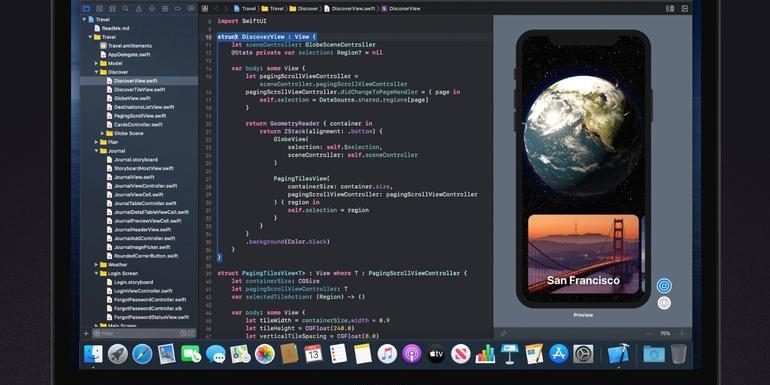
Task: Open AppDelegate.swift
Action: [125, 55]
